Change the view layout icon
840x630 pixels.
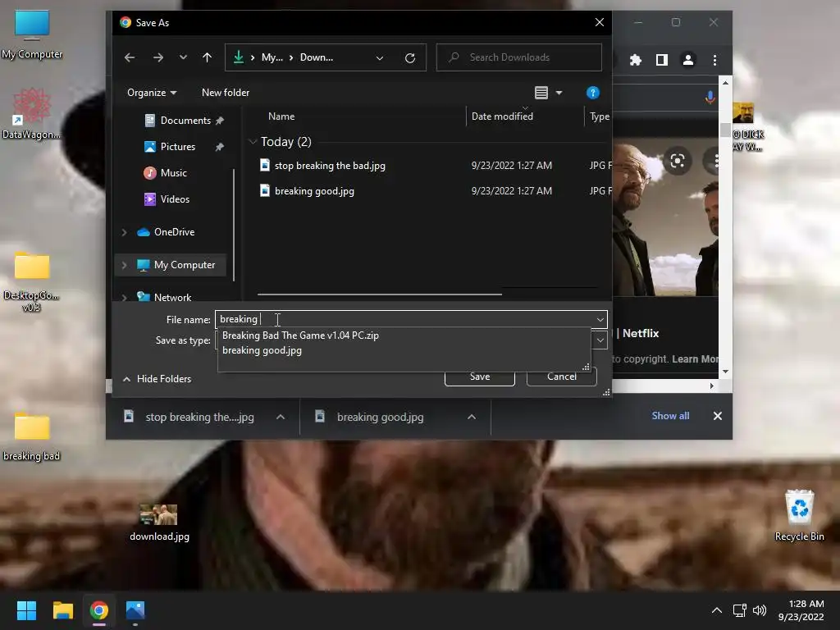(541, 93)
